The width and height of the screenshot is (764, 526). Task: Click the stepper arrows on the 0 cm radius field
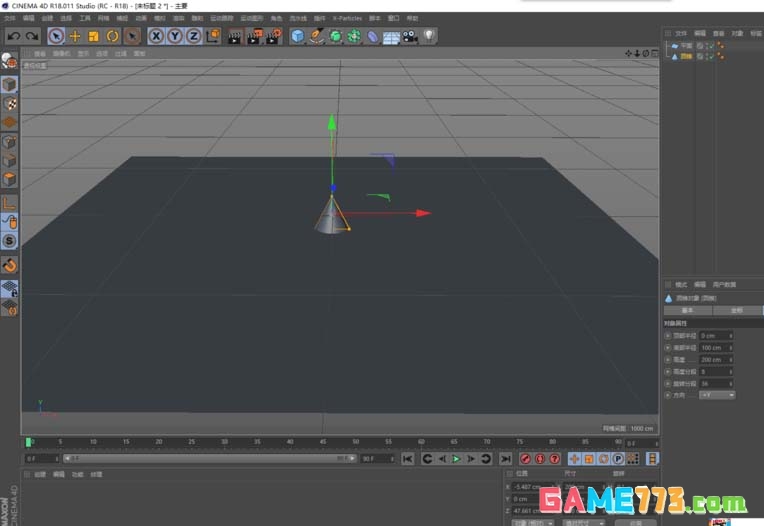pyautogui.click(x=731, y=336)
